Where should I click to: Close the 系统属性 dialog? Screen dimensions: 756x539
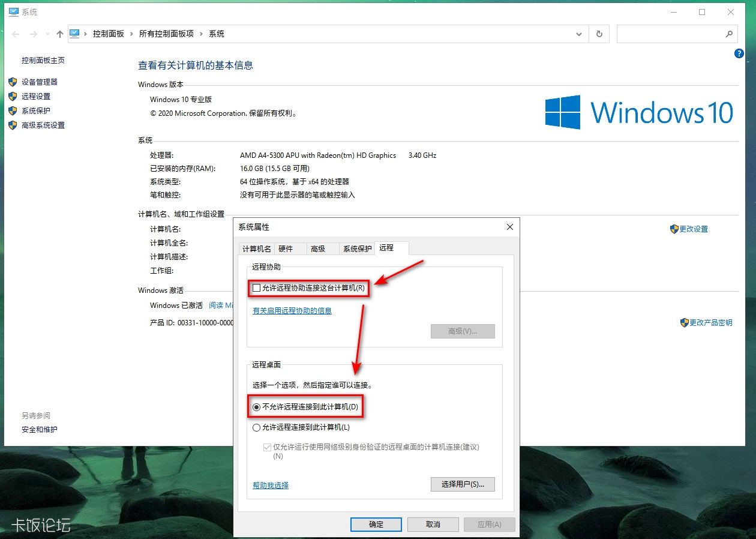[510, 227]
